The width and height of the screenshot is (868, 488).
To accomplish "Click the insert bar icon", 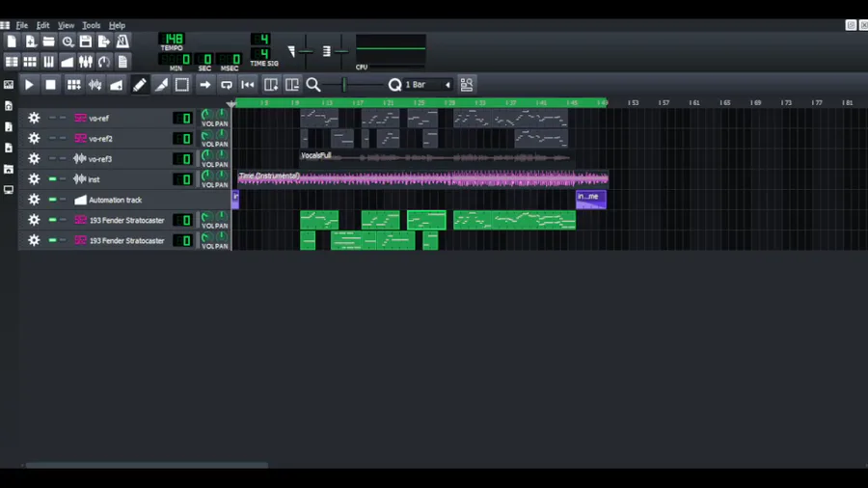I will [271, 85].
